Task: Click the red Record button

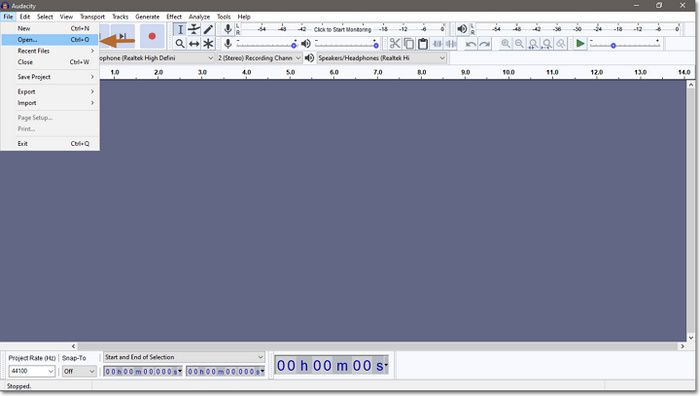Action: pos(152,36)
